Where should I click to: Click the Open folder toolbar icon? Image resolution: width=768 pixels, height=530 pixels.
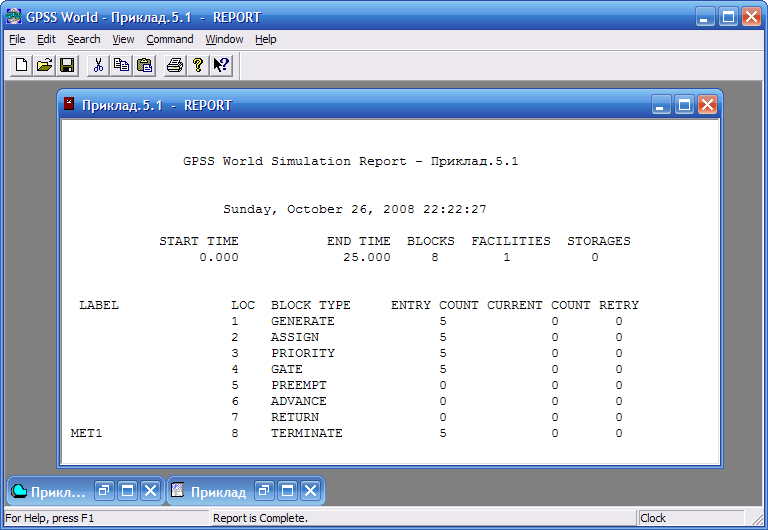(44, 65)
